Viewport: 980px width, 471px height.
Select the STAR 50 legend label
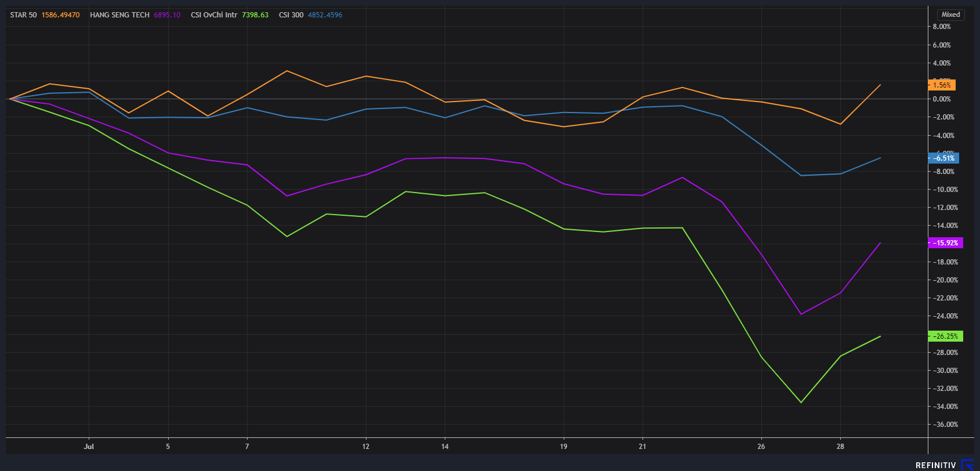pyautogui.click(x=23, y=15)
